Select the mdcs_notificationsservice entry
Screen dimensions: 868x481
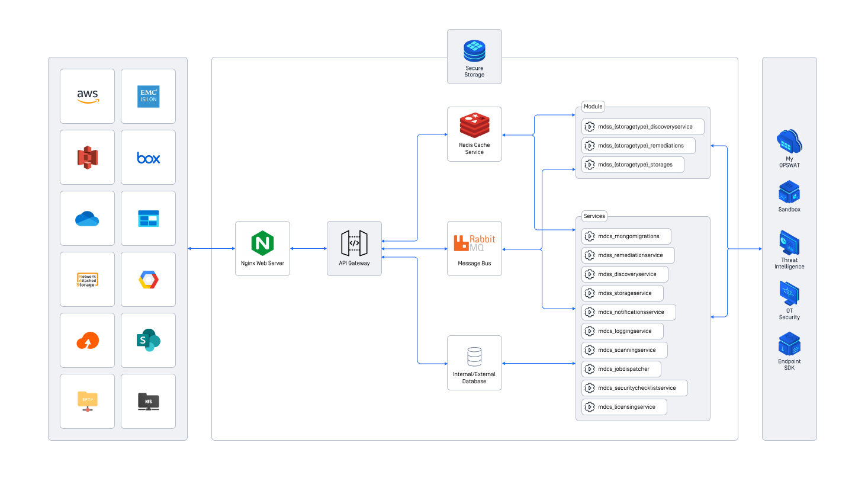629,312
